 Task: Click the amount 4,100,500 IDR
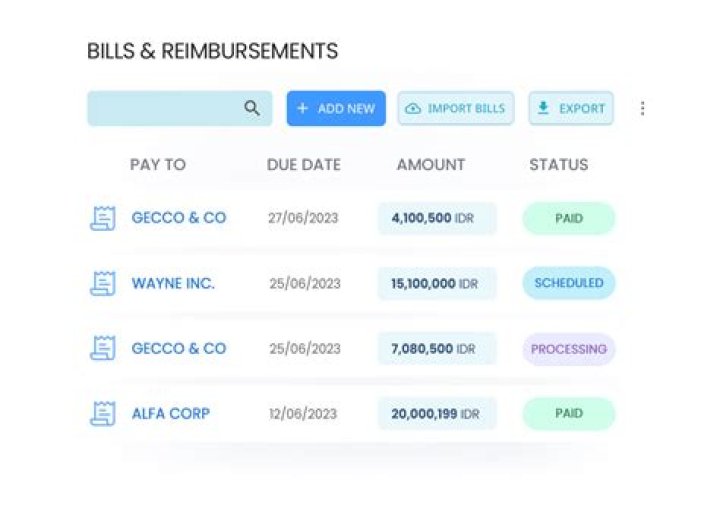click(437, 218)
